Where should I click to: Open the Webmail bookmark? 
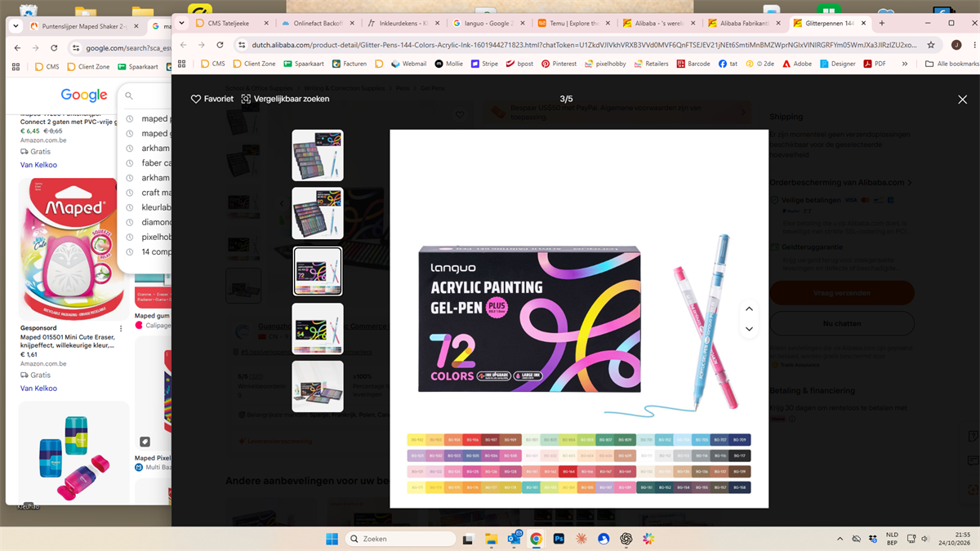(x=408, y=64)
